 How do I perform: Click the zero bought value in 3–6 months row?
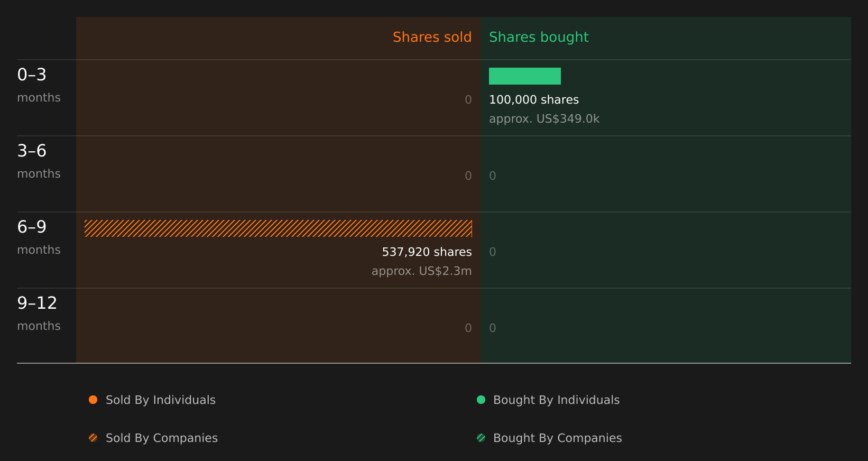493,176
